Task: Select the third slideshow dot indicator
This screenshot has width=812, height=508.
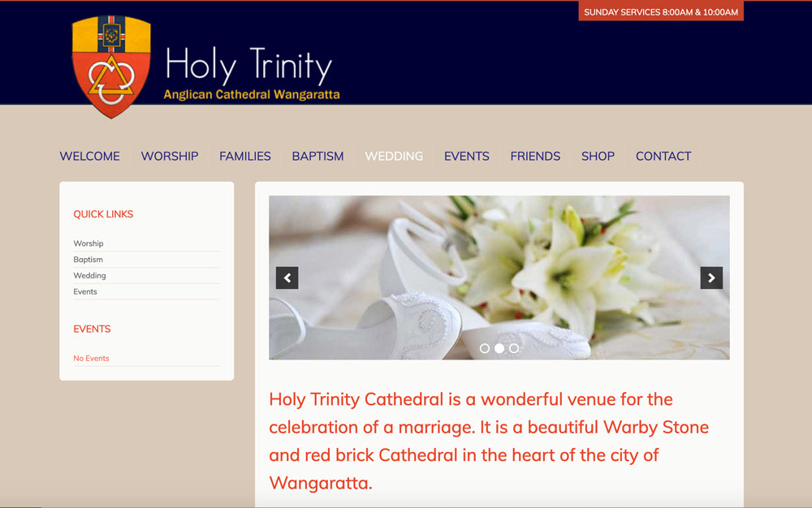Action: click(514, 348)
